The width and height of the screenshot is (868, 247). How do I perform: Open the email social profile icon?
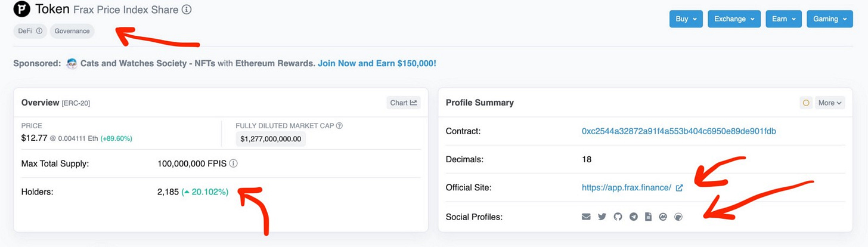(586, 217)
